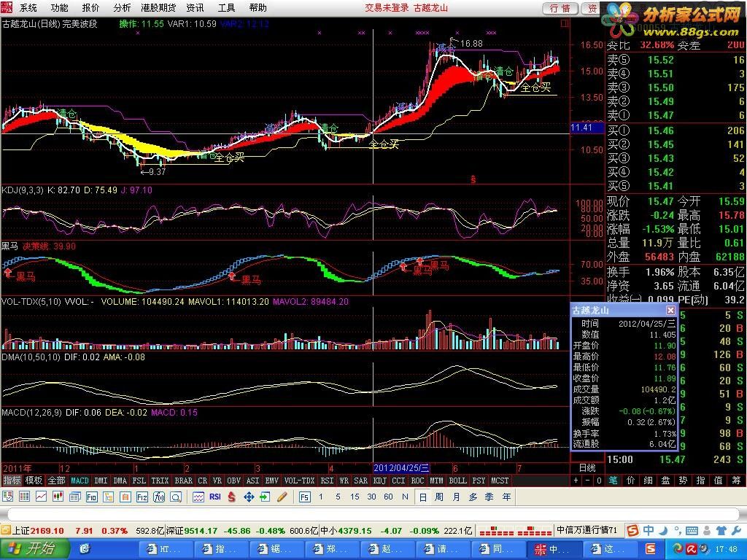
Task: Select the candlestick chart icon
Action: click(58, 497)
